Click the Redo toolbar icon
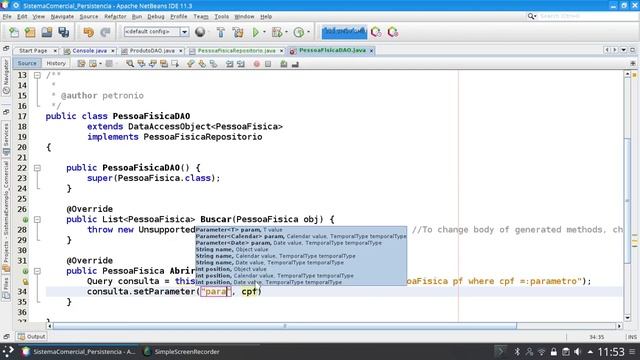The width and height of the screenshot is (640, 360). tap(105, 32)
